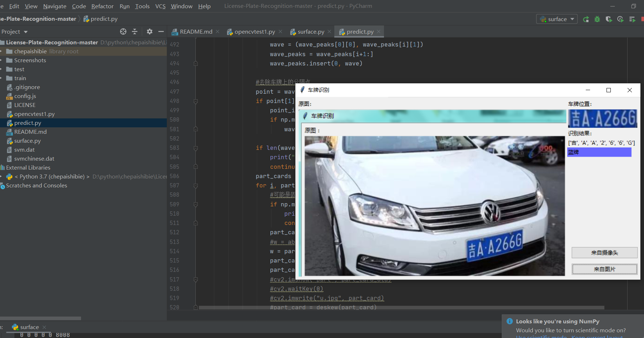Click the Concurrency Diagram run icon
644x338 pixels.
point(632,19)
